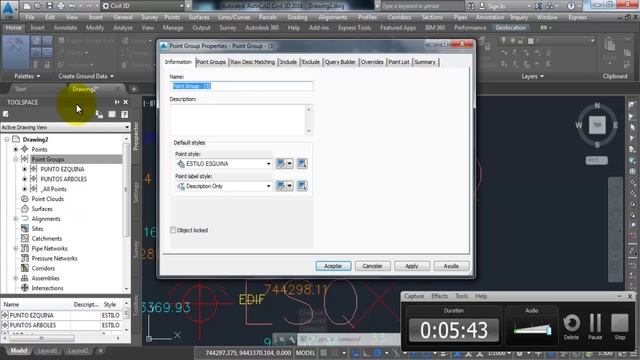The height and width of the screenshot is (360, 640).
Task: Click the Sites icon in tree
Action: 24,229
